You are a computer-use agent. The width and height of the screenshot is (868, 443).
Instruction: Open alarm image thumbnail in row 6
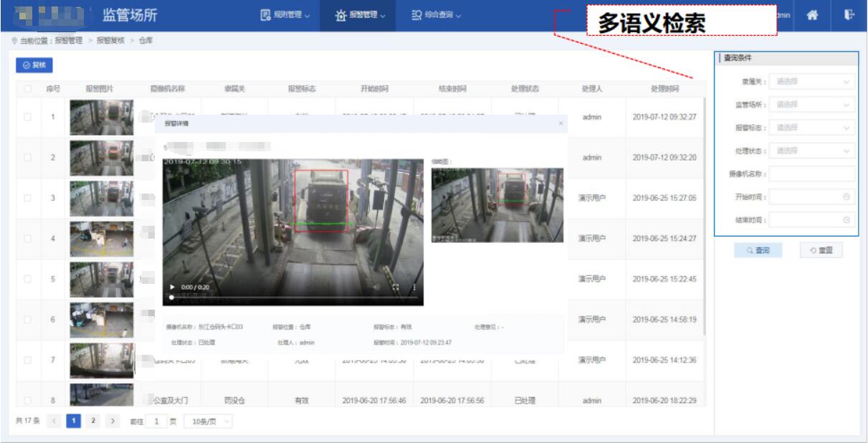tap(101, 320)
